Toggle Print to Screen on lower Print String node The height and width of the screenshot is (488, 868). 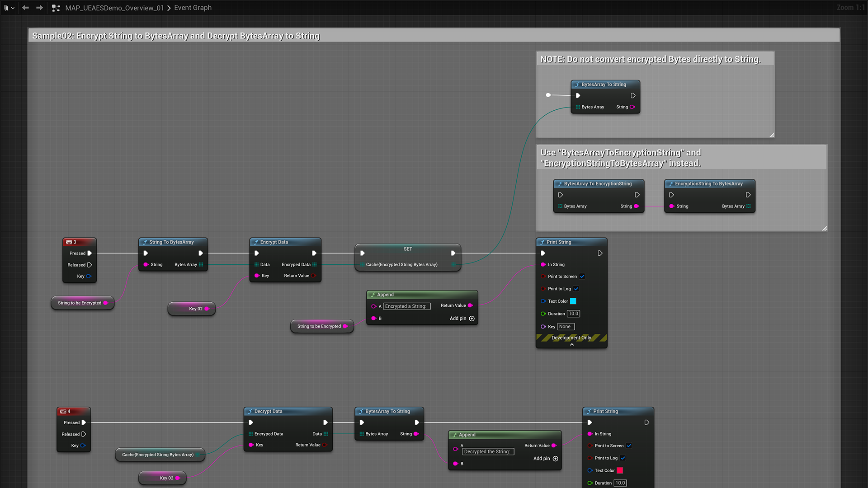point(629,446)
